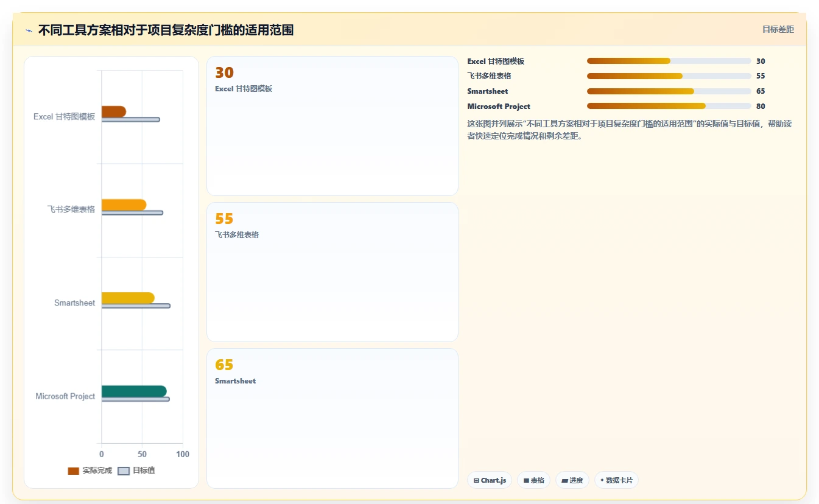Click the Chart.js tag chip
Screen dimensions: 819x504
pos(490,480)
